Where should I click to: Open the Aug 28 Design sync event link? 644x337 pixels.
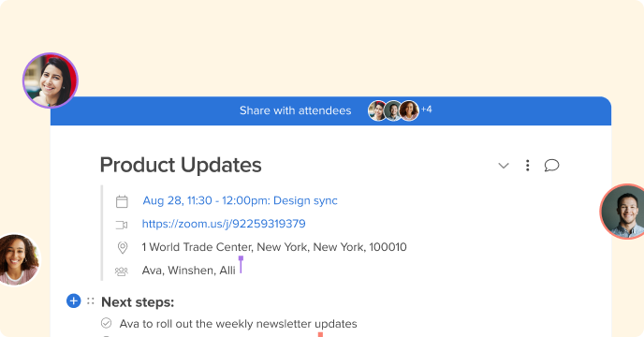coord(240,200)
